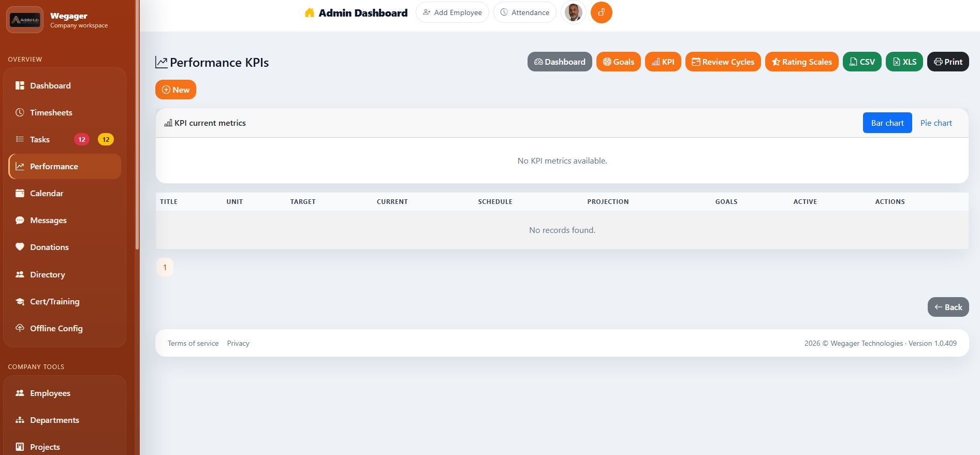Switch to the Bar chart tab
Screen dimensions: 980x455
(x=887, y=123)
